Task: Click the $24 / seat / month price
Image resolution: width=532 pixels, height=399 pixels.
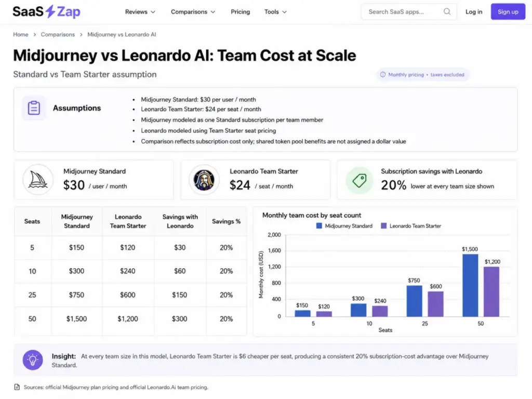Action: 261,185
